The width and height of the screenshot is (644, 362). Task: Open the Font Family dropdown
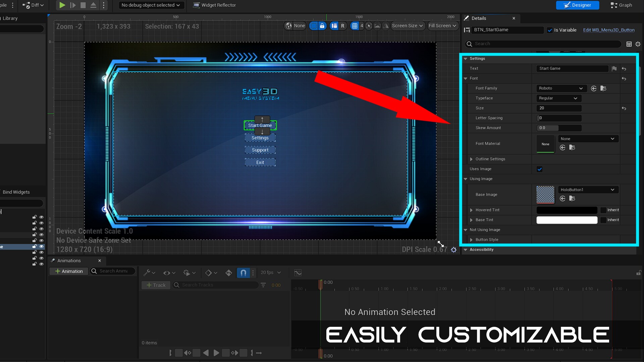560,88
